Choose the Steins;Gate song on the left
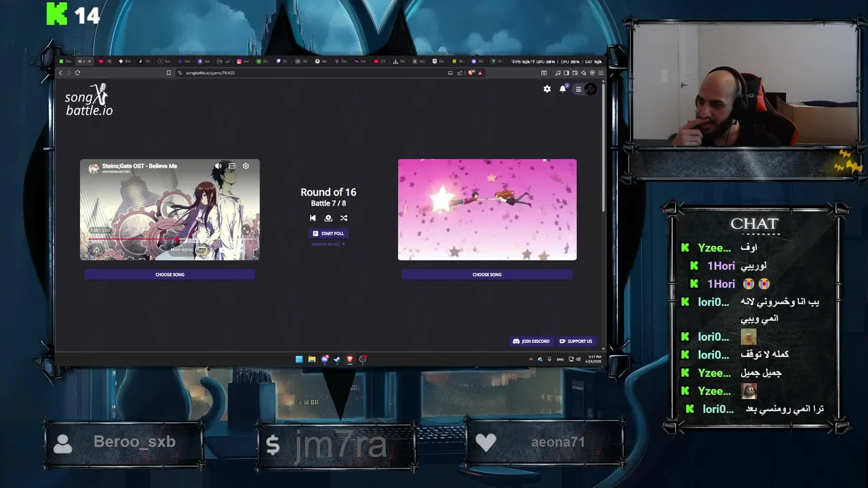This screenshot has width=868, height=488. (170, 274)
